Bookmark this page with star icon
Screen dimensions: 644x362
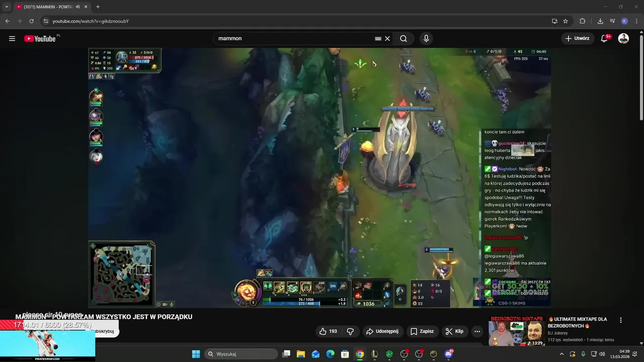566,21
